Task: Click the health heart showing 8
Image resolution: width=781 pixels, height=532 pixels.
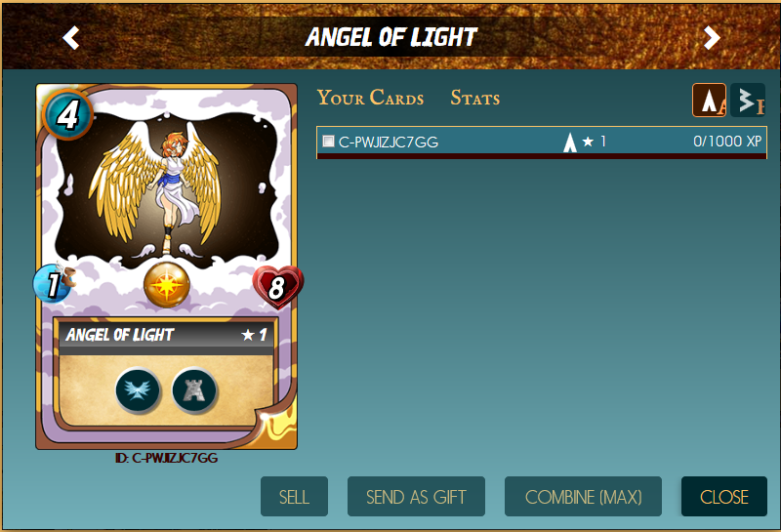Action: point(277,287)
